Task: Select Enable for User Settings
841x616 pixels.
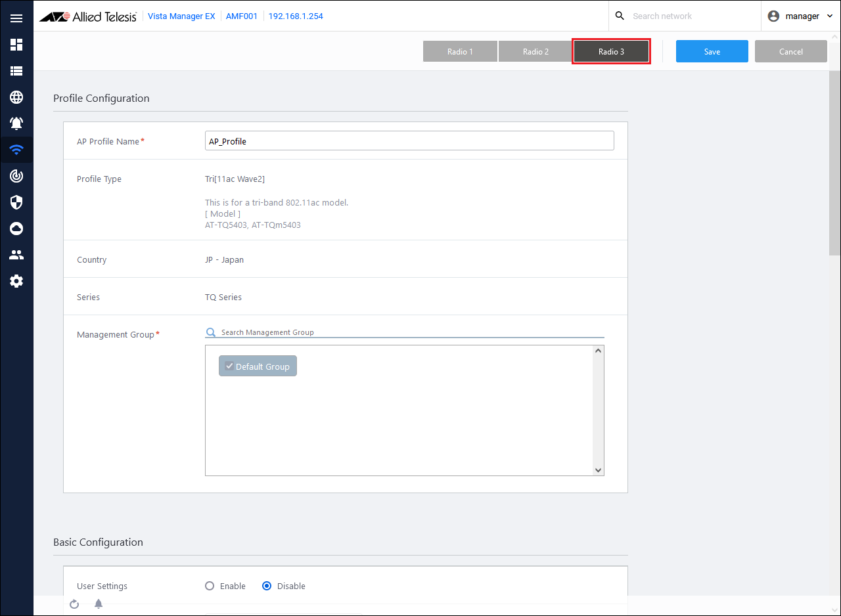Action: 210,586
